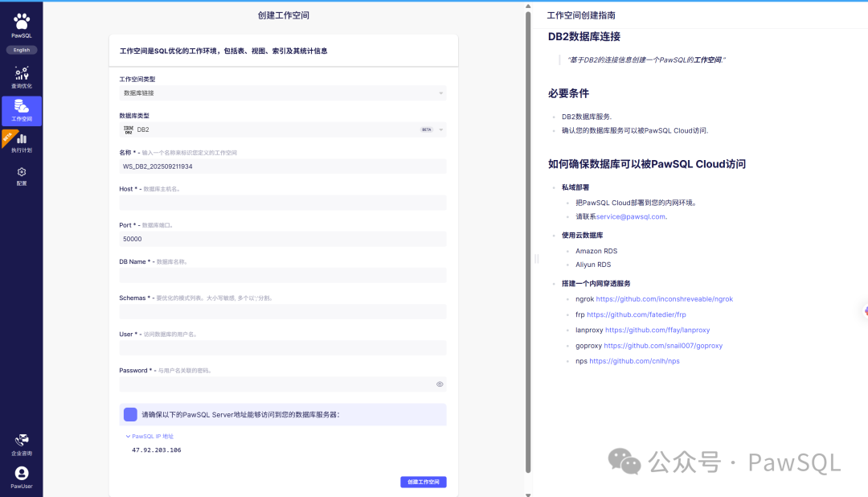The height and width of the screenshot is (497, 868).
Task: Click the pane splitter handle
Action: 536,259
